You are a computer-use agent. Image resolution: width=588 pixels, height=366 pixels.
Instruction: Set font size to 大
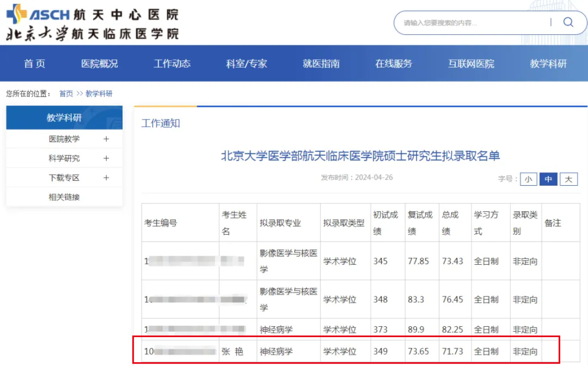point(568,179)
